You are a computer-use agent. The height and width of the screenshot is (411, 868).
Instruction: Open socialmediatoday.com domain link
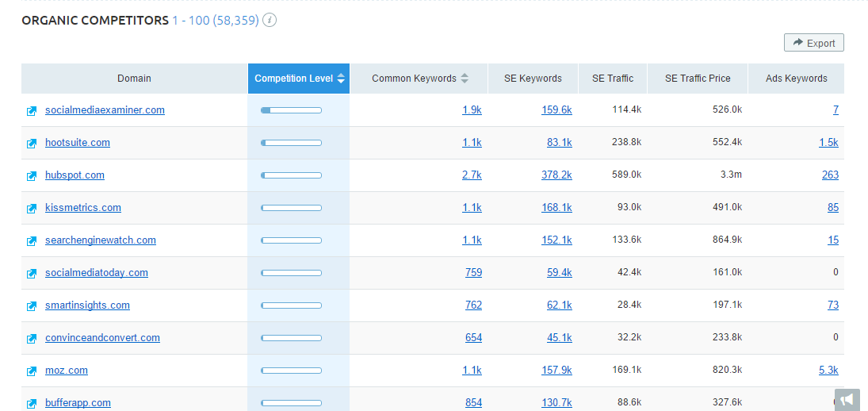[x=97, y=272]
